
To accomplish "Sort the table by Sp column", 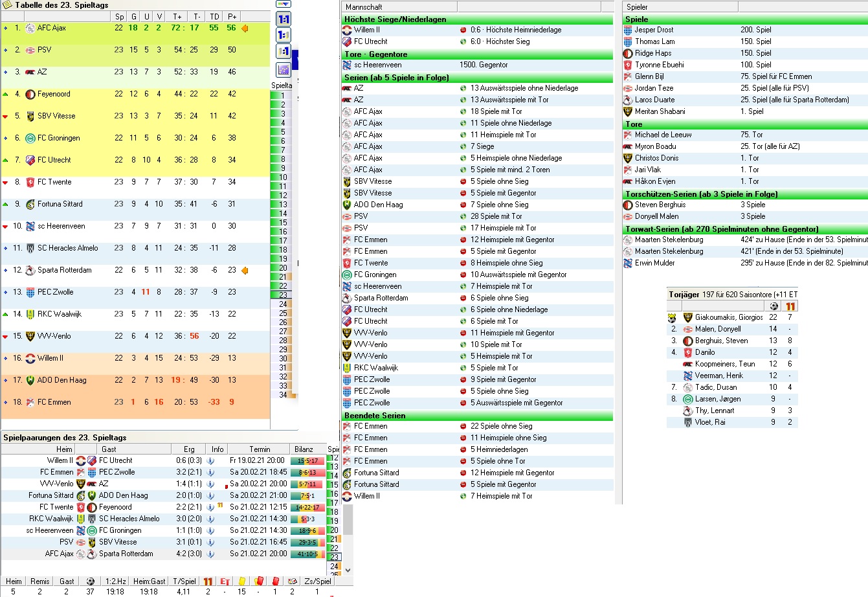I will (120, 16).
